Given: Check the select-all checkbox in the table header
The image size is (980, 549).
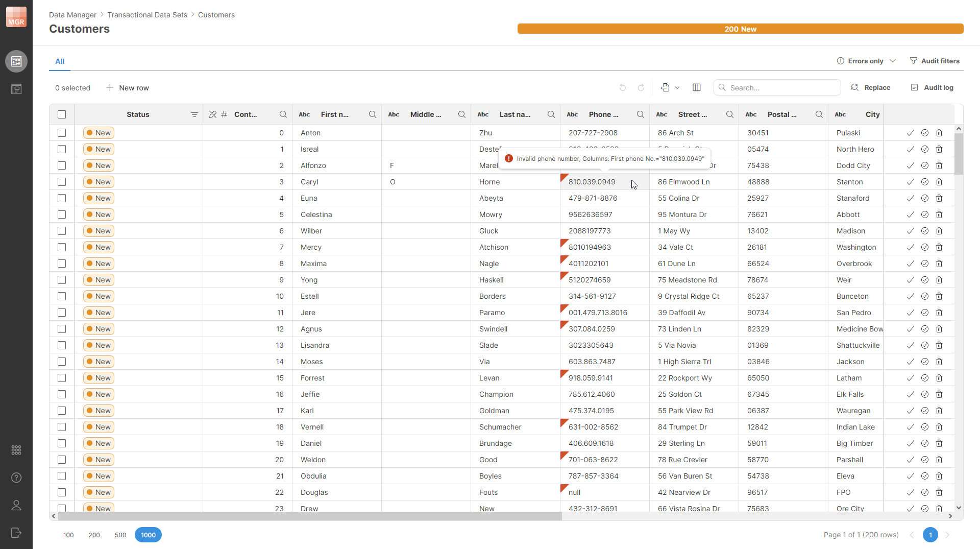Looking at the screenshot, I should coord(62,114).
